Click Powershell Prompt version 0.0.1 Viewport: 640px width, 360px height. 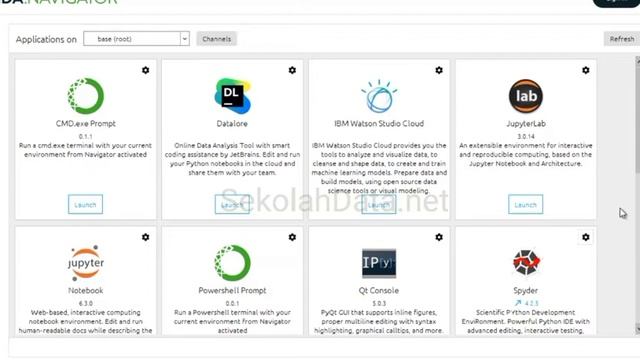coord(232,303)
